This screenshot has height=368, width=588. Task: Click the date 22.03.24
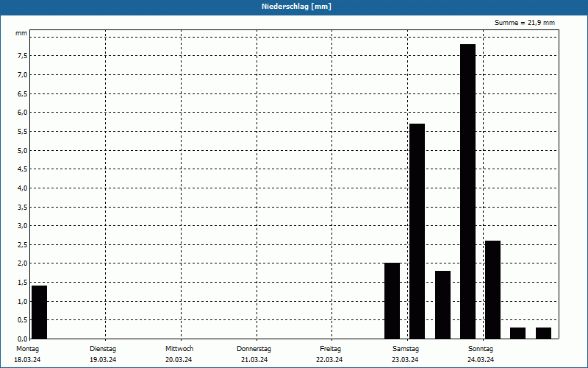(x=329, y=360)
